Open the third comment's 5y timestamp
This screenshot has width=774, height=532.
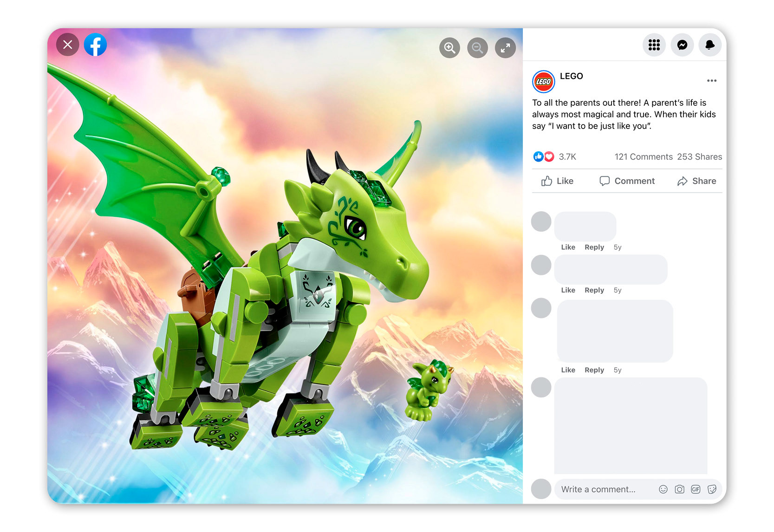pyautogui.click(x=618, y=370)
